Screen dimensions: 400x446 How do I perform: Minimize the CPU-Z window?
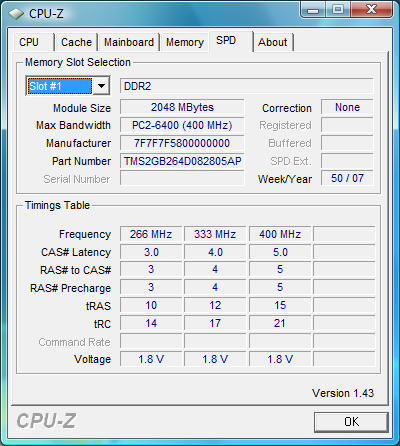(312, 9)
